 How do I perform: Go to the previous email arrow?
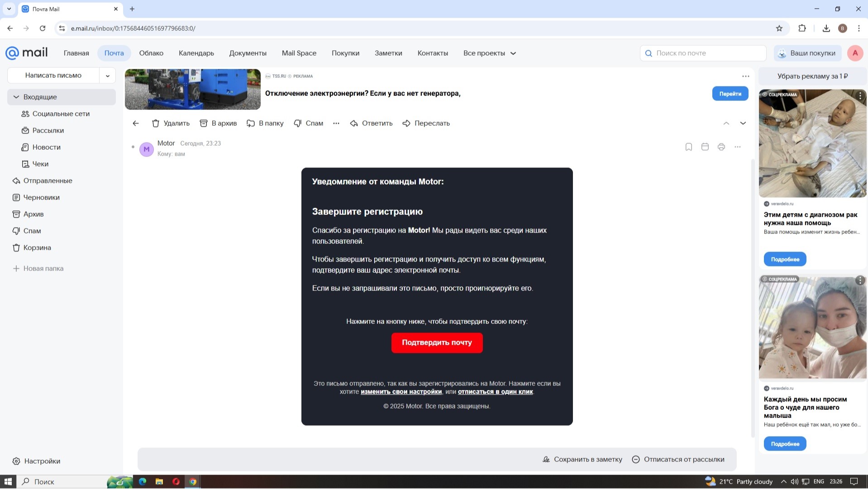tap(726, 123)
